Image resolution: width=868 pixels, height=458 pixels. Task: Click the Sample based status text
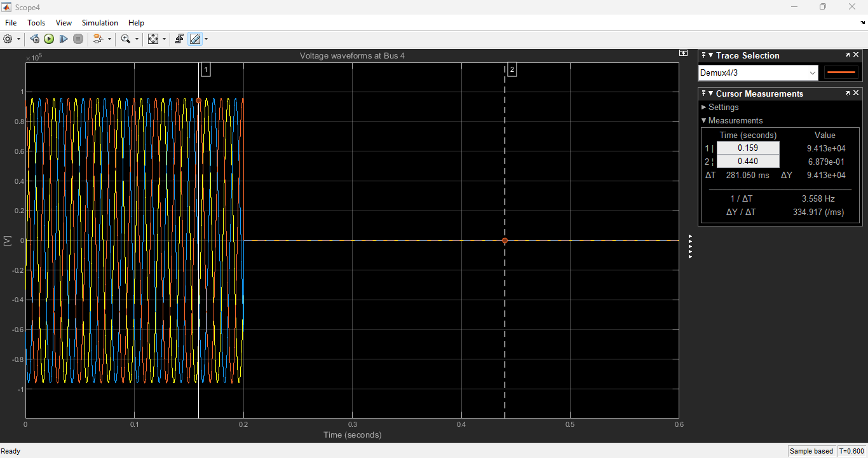pyautogui.click(x=811, y=451)
